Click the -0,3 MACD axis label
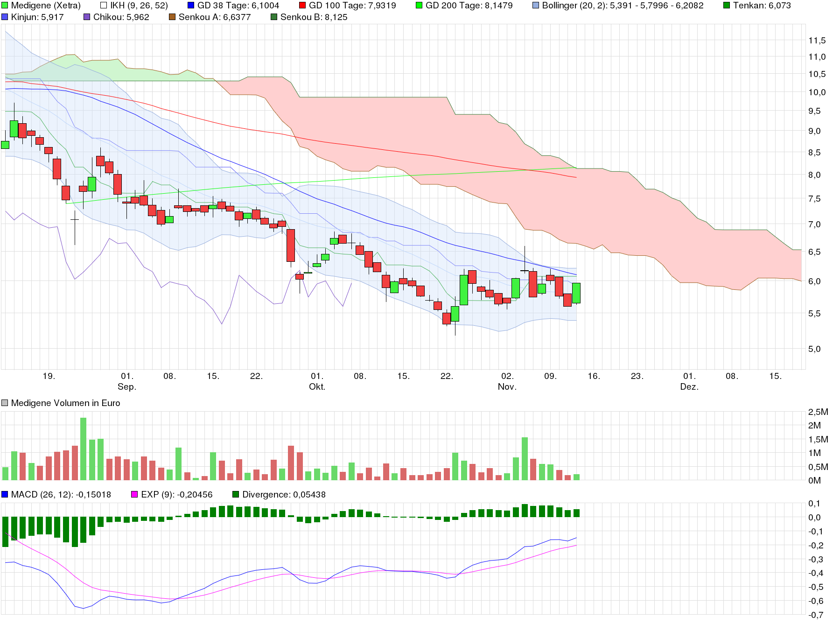The width and height of the screenshot is (840, 624). coord(816,560)
